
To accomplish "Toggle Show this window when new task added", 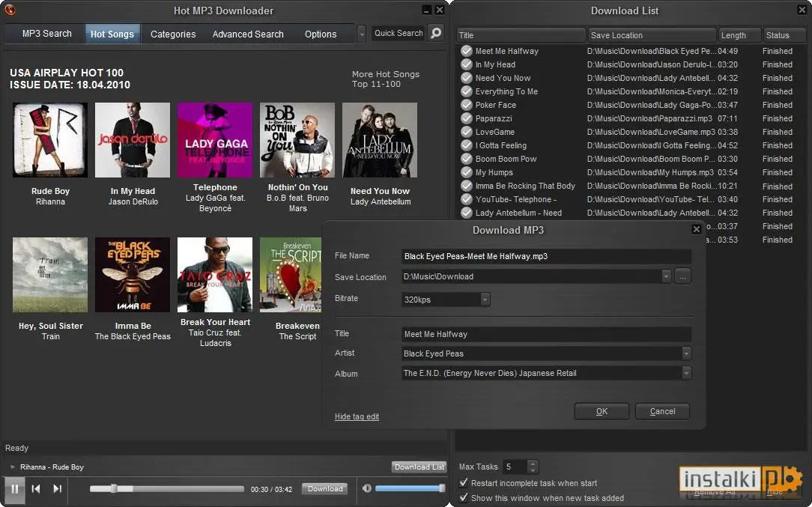I will [464, 498].
